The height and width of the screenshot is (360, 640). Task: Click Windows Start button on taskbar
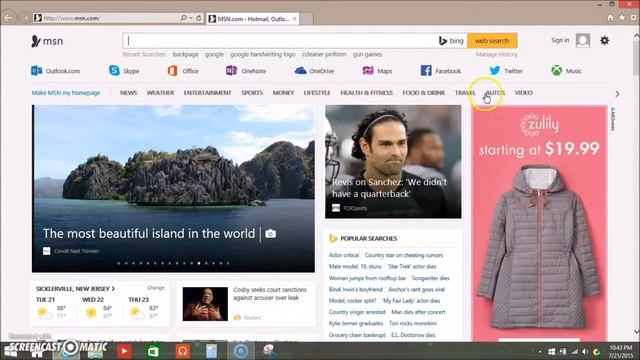pos(10,351)
